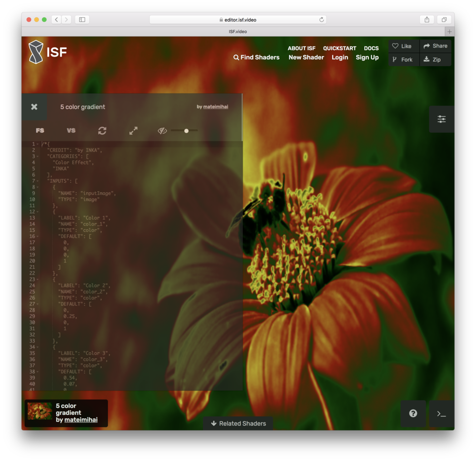
Task: Open the help question mark button
Action: pyautogui.click(x=413, y=413)
